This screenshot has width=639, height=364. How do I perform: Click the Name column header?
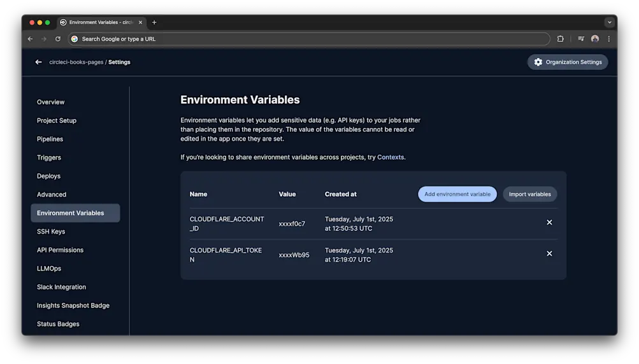tap(198, 194)
